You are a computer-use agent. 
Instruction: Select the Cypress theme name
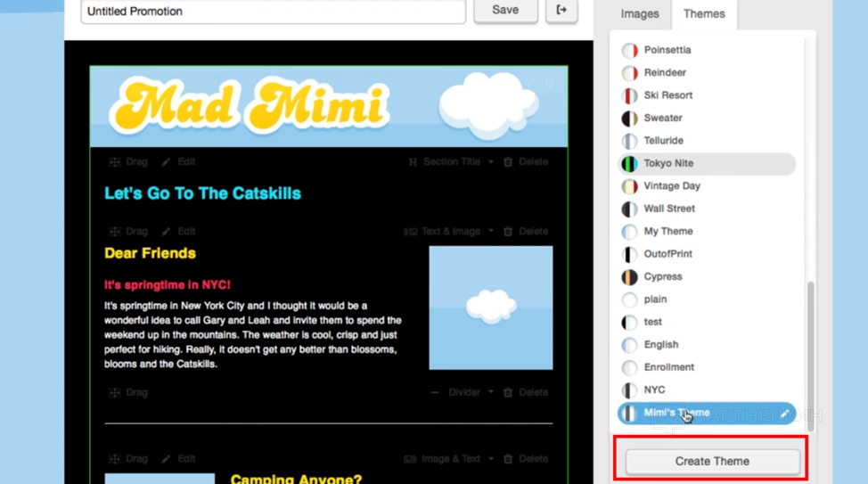pyautogui.click(x=663, y=277)
